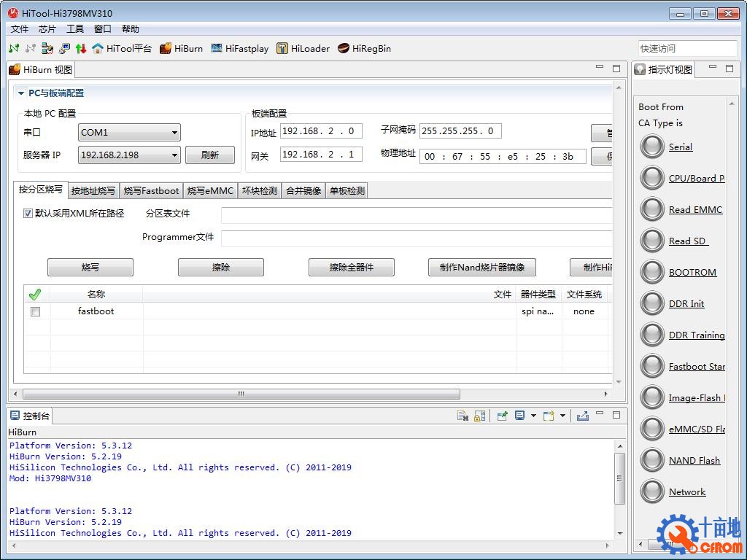Click the 分区表文件 input field
Image resolution: width=747 pixels, height=560 pixels.
pos(416,214)
